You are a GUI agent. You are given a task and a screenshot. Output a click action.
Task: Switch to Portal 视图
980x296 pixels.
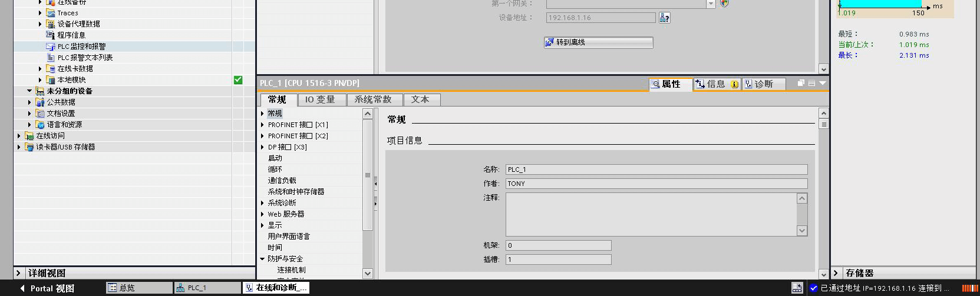[47, 288]
